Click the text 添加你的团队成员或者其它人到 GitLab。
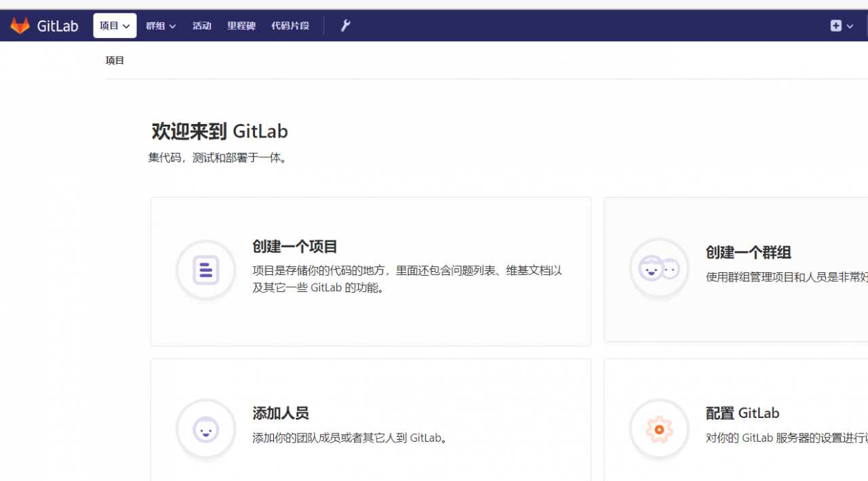This screenshot has width=868, height=481. coord(352,438)
